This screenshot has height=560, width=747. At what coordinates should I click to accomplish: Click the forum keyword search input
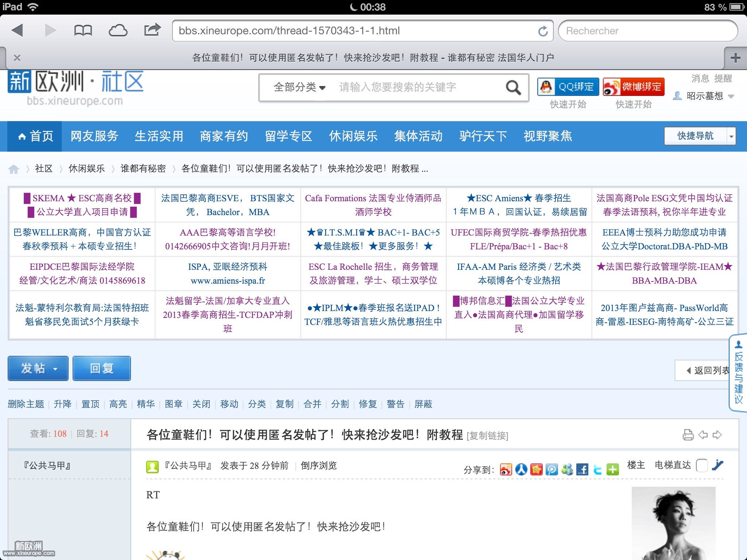coord(416,87)
